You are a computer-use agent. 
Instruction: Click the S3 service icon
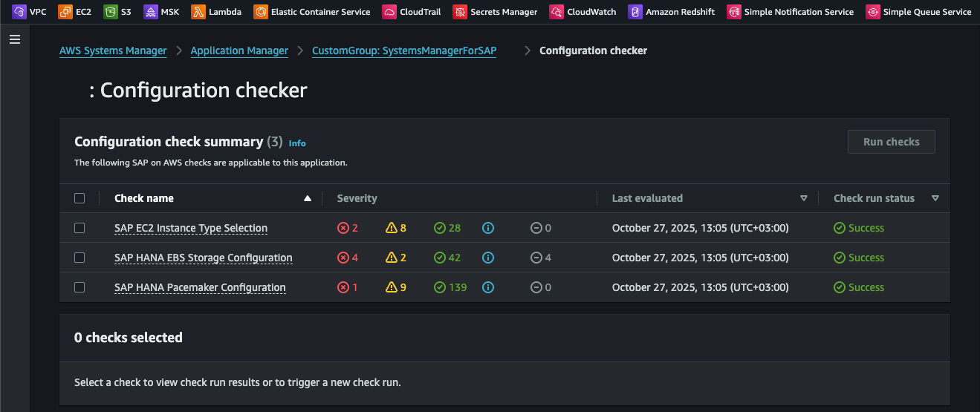111,12
